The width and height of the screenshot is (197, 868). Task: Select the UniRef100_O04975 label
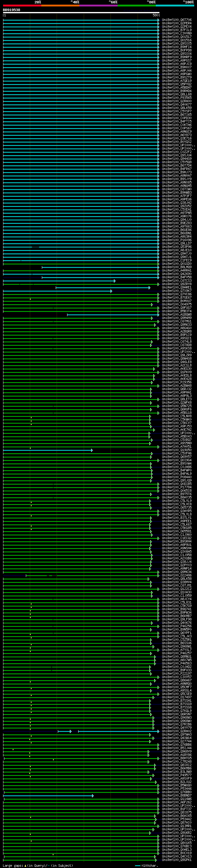point(177,305)
